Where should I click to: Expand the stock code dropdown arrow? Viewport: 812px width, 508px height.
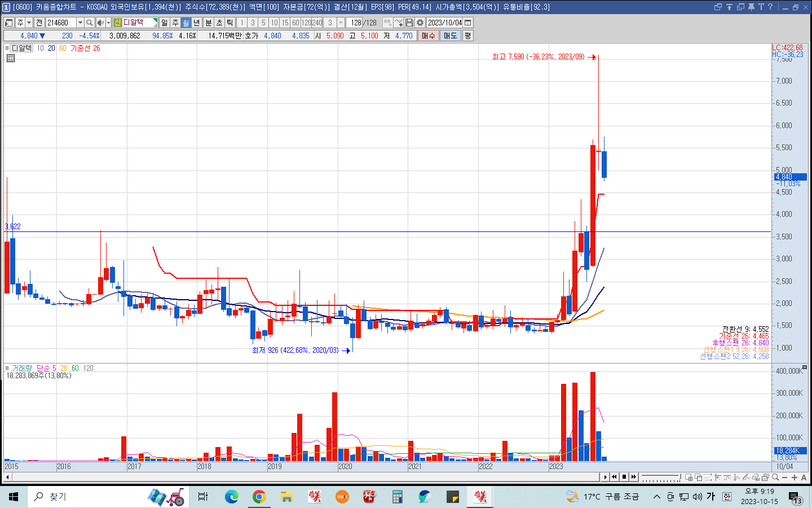click(x=80, y=23)
